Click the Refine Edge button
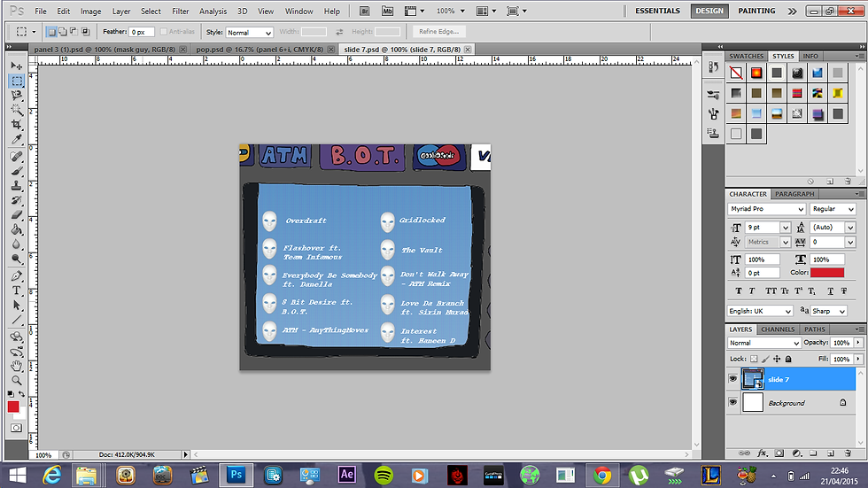The width and height of the screenshot is (868, 488). (439, 32)
